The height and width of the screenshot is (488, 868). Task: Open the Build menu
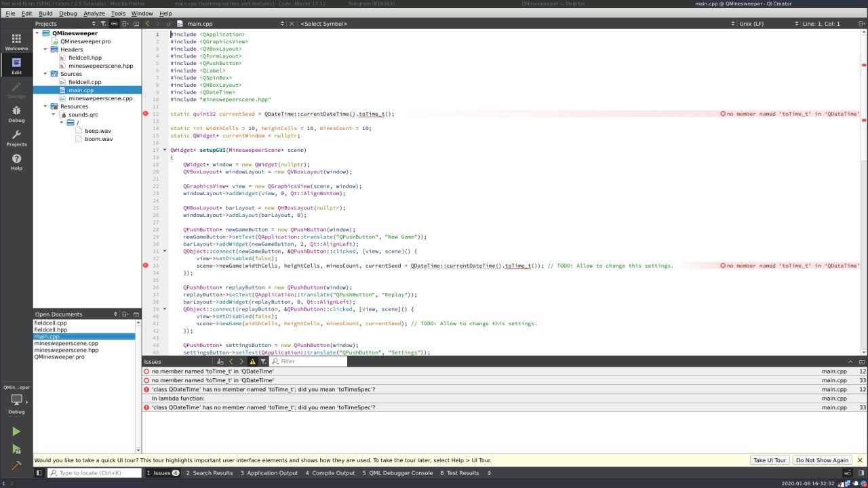45,14
